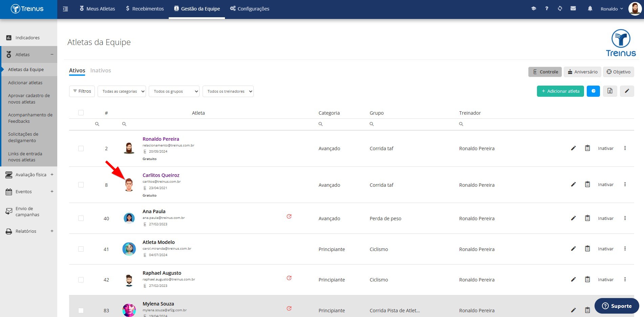644x317 pixels.
Task: Open the Todas as categorias dropdown
Action: point(122,91)
